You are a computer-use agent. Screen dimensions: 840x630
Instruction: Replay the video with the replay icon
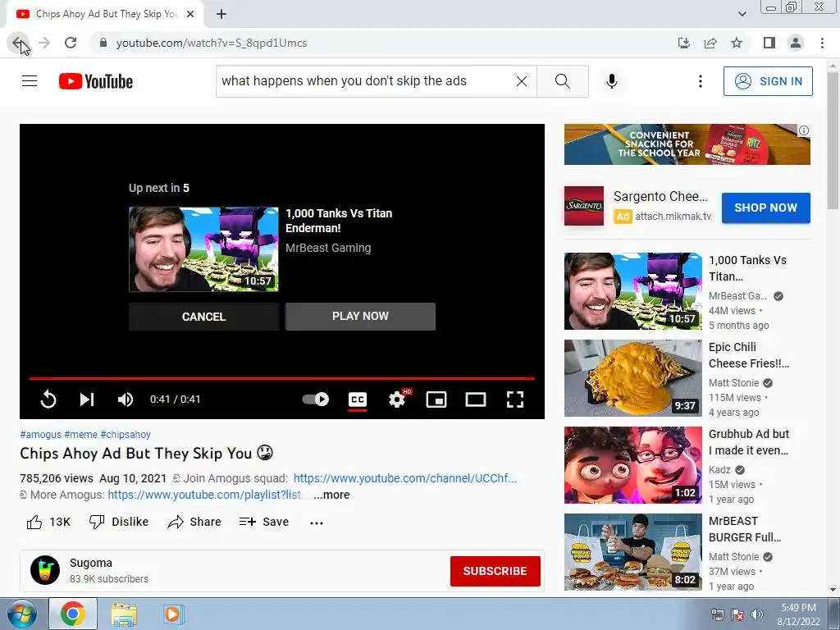pyautogui.click(x=48, y=399)
